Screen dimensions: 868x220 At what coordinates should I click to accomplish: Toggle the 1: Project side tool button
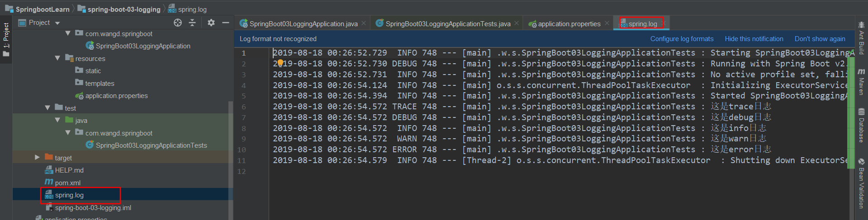6,39
